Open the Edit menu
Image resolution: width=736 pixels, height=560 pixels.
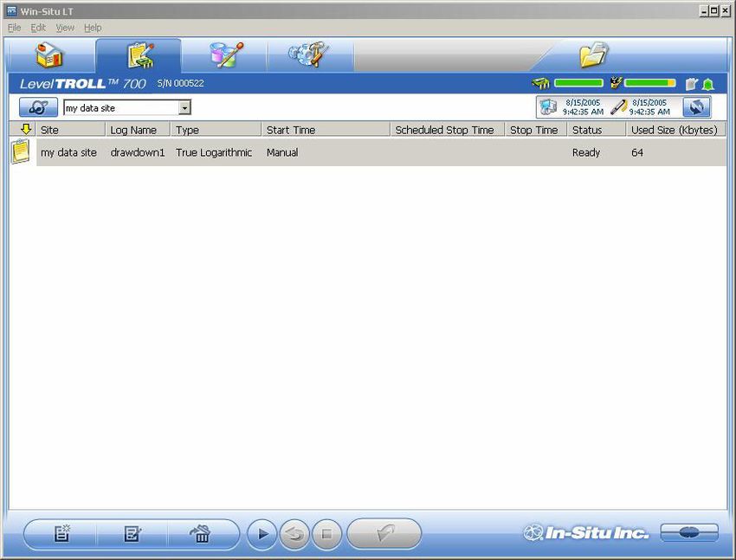click(x=38, y=28)
